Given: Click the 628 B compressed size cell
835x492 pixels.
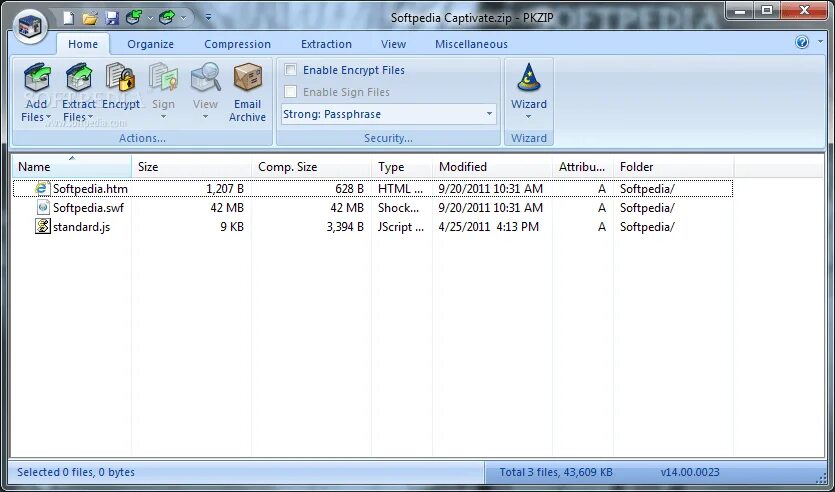Looking at the screenshot, I should (349, 188).
